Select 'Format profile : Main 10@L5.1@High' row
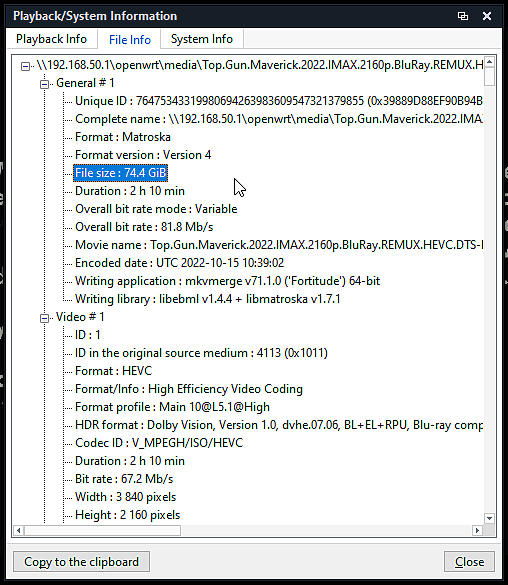Screen dimensions: 508x585 point(172,407)
